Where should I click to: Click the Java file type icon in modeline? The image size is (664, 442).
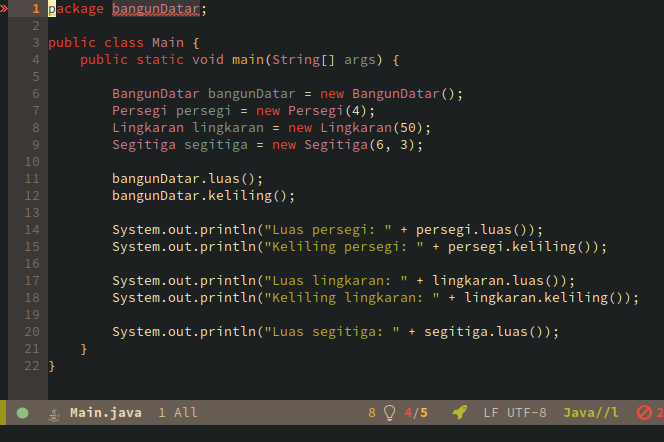[x=52, y=412]
